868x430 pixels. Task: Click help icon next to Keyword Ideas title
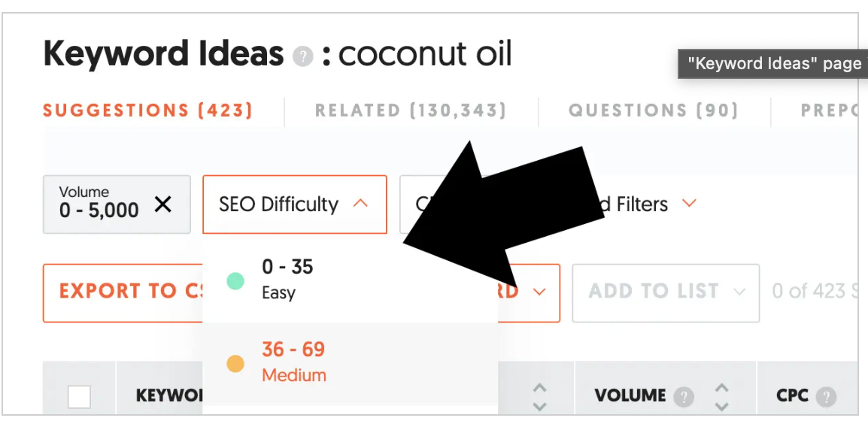(x=303, y=56)
